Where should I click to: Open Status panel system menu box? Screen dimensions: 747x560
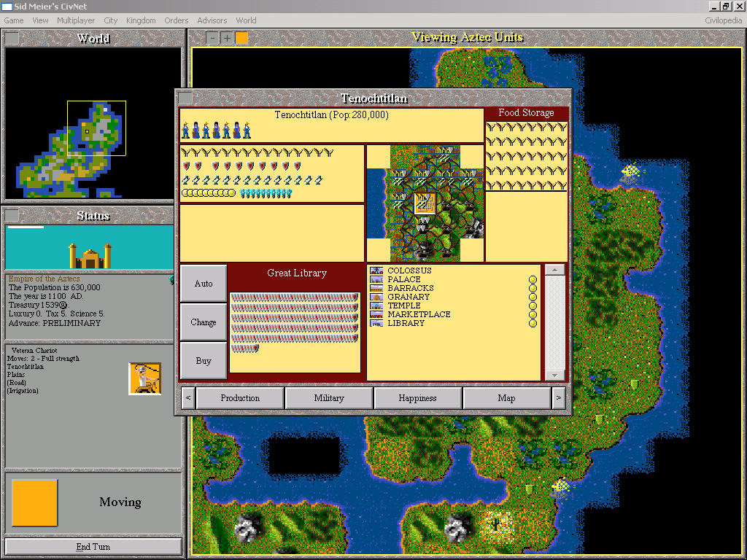coord(12,215)
